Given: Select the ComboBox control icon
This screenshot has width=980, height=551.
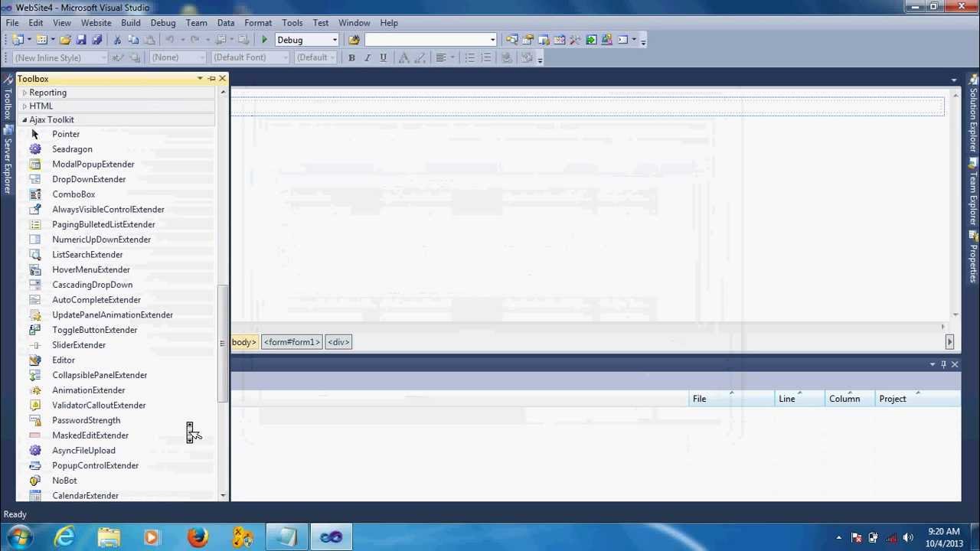Looking at the screenshot, I should click(x=35, y=194).
